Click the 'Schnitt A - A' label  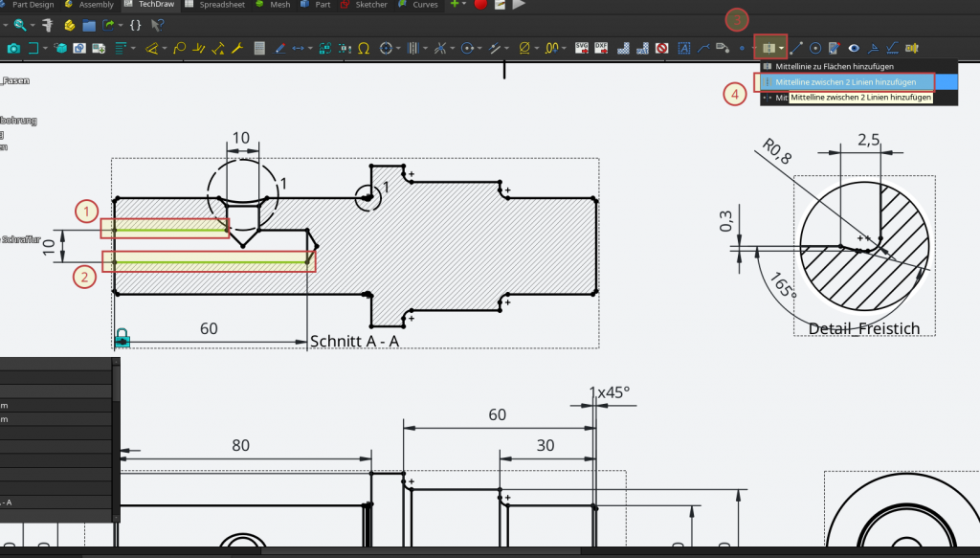356,342
